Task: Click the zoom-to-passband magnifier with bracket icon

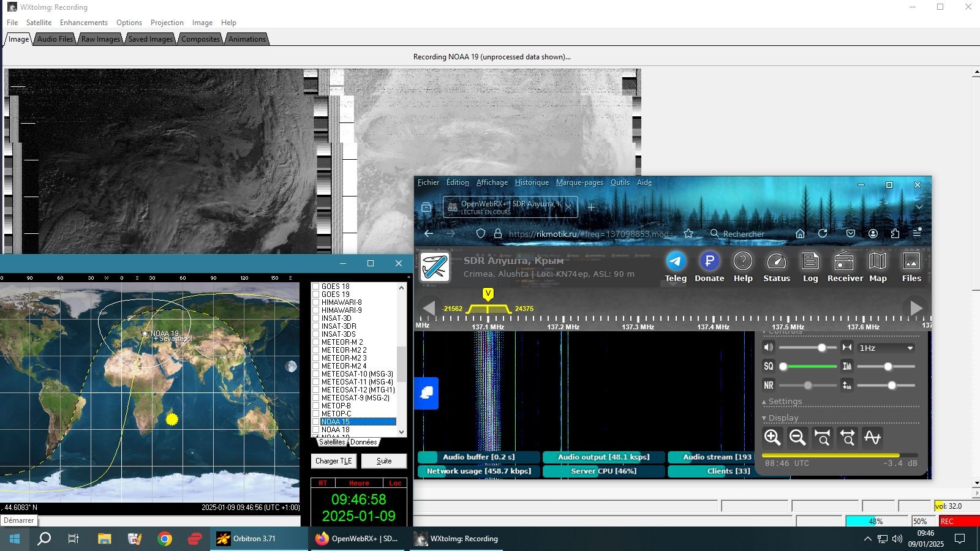Action: tap(823, 437)
